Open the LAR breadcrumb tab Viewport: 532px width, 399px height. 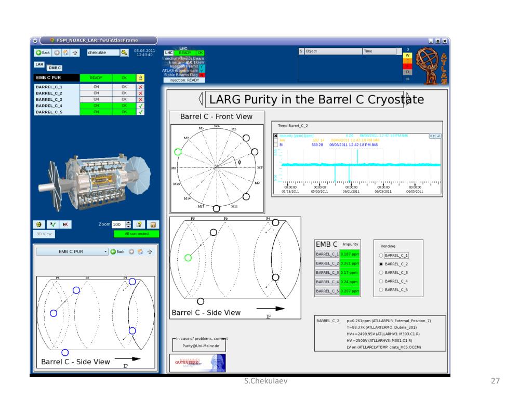39,64
